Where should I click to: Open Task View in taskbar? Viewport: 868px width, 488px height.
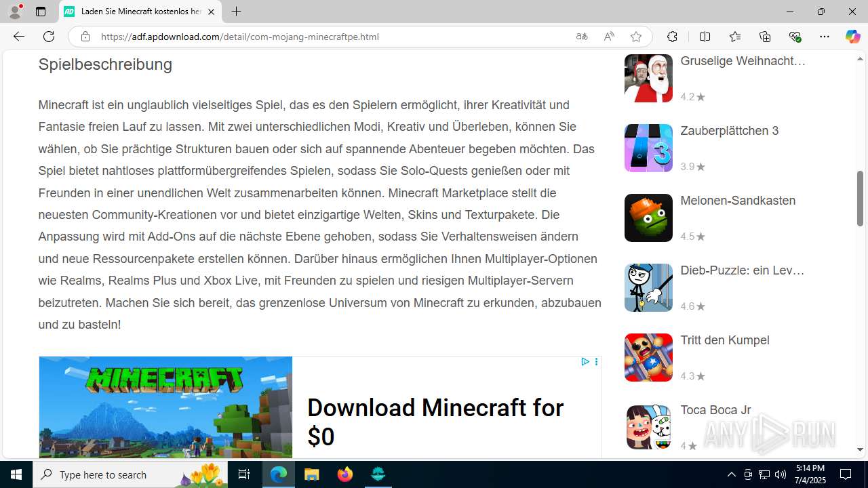(x=244, y=474)
